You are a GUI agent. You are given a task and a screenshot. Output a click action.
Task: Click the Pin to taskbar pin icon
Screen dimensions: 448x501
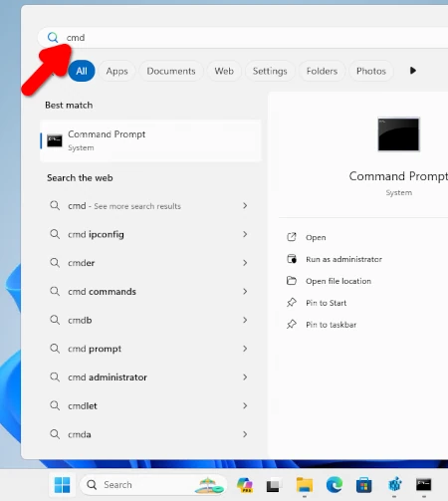[292, 325]
